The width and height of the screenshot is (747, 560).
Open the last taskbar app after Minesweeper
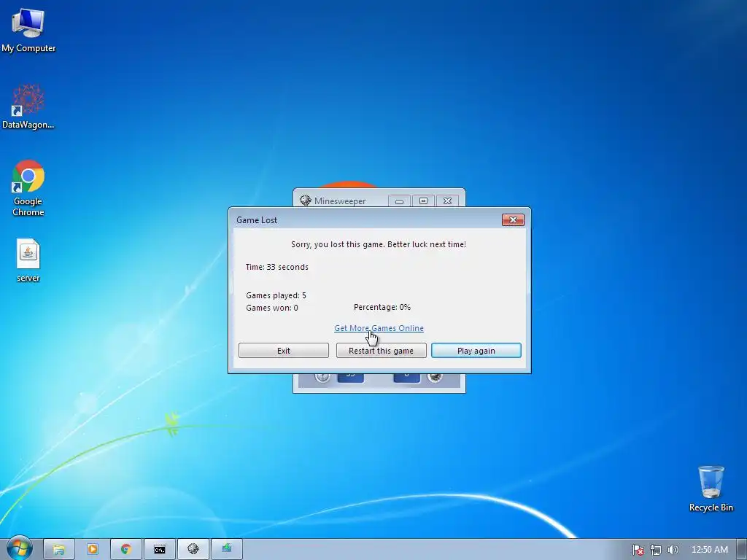coord(227,550)
